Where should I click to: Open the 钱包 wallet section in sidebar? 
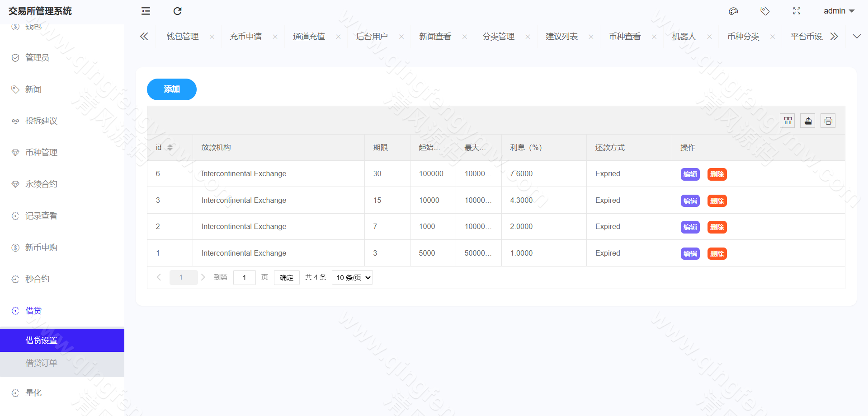point(33,26)
